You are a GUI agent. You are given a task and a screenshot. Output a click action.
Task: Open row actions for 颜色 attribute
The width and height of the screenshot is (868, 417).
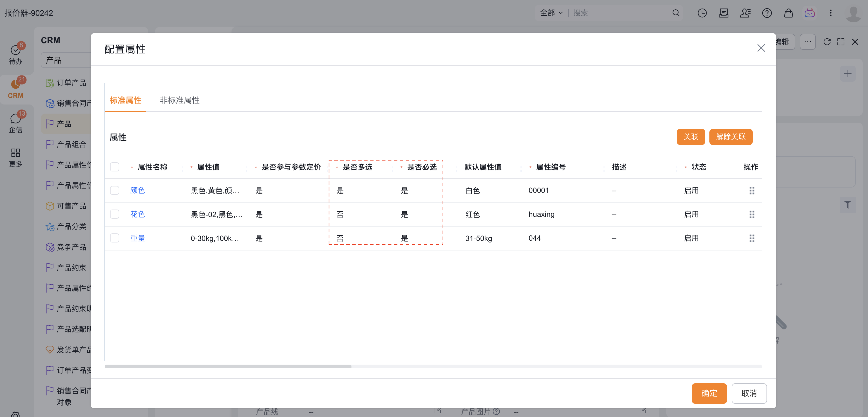(751, 191)
